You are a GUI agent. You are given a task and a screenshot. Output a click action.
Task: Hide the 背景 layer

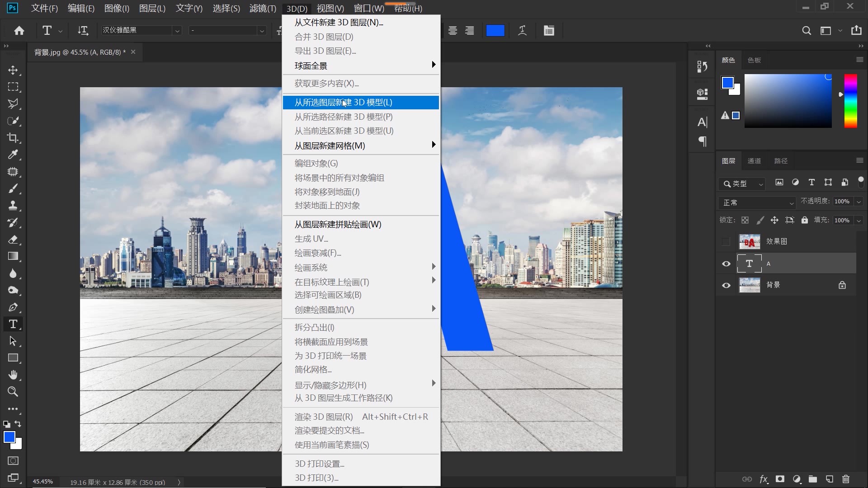tap(726, 286)
